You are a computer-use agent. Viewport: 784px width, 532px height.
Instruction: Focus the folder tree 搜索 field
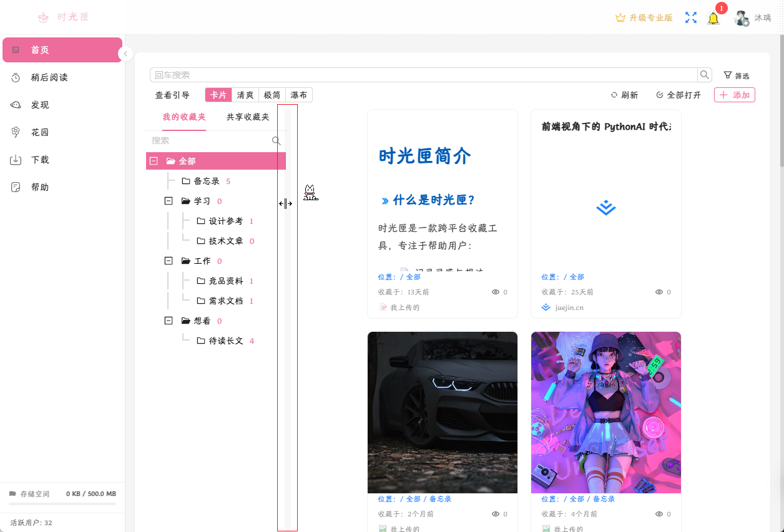pyautogui.click(x=210, y=141)
